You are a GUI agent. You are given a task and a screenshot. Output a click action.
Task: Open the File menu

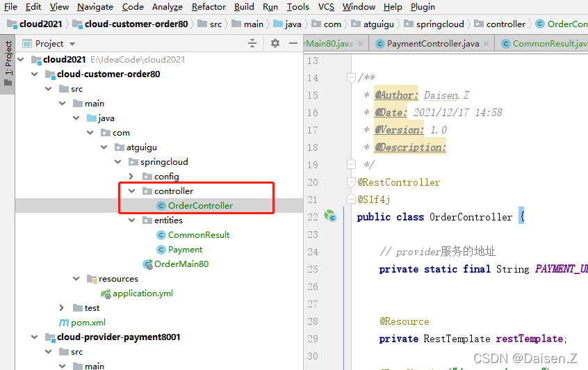click(x=10, y=7)
